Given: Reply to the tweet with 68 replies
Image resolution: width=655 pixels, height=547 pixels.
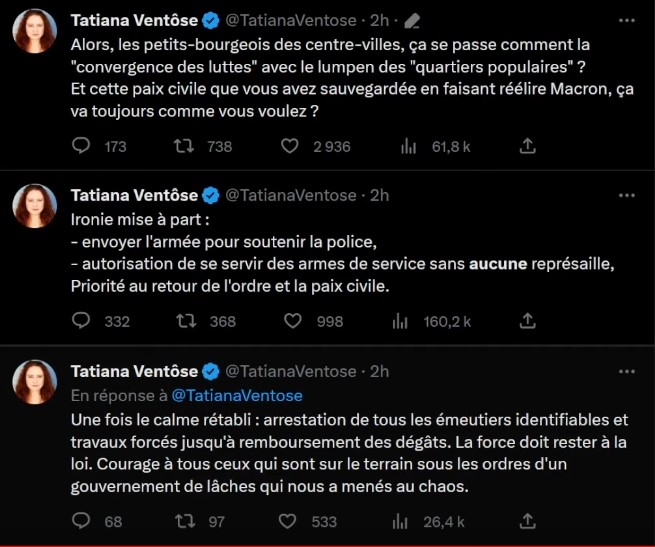Looking at the screenshot, I should pyautogui.click(x=83, y=521).
